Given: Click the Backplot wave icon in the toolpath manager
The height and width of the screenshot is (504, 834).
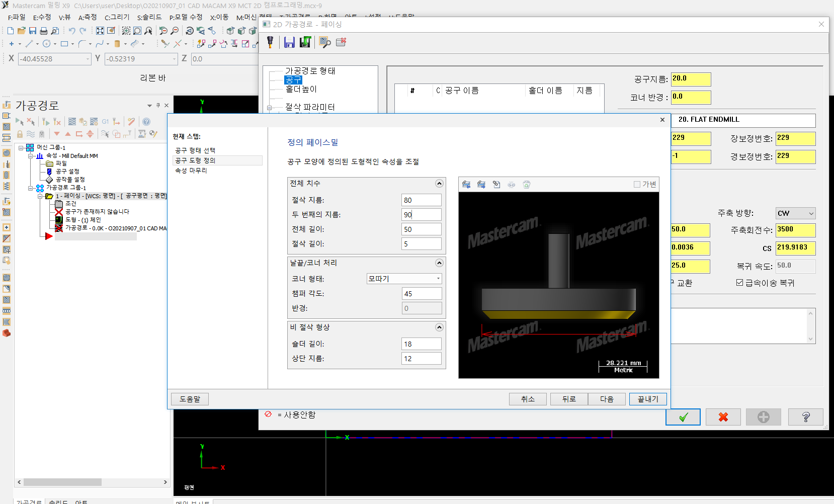Looking at the screenshot, I should (72, 122).
